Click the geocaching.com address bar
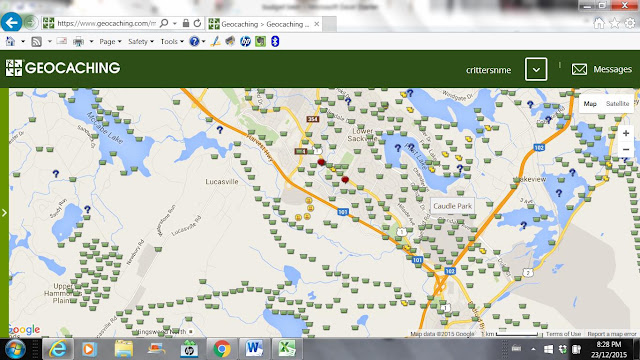Image resolution: width=640 pixels, height=360 pixels. (106, 23)
